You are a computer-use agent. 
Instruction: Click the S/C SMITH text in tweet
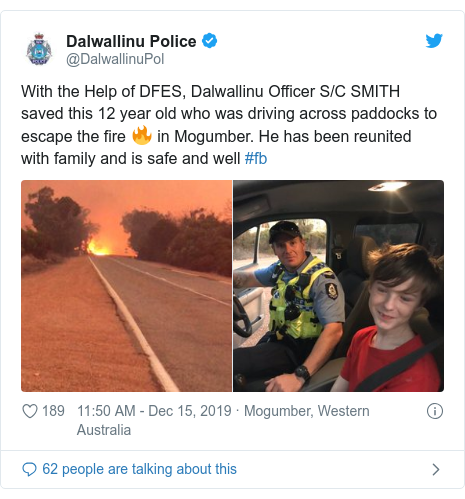(360, 91)
